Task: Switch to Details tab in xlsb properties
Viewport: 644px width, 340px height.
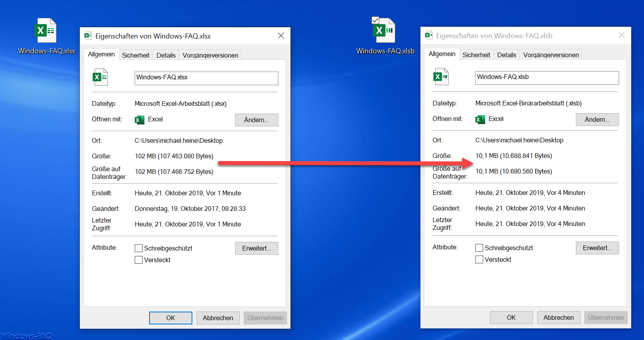Action: click(x=507, y=55)
